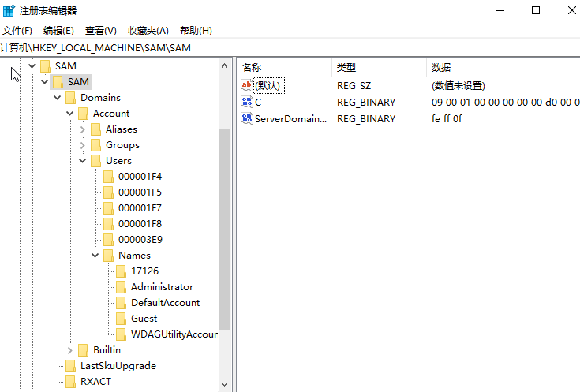Collapse the Names key

pyautogui.click(x=95, y=256)
